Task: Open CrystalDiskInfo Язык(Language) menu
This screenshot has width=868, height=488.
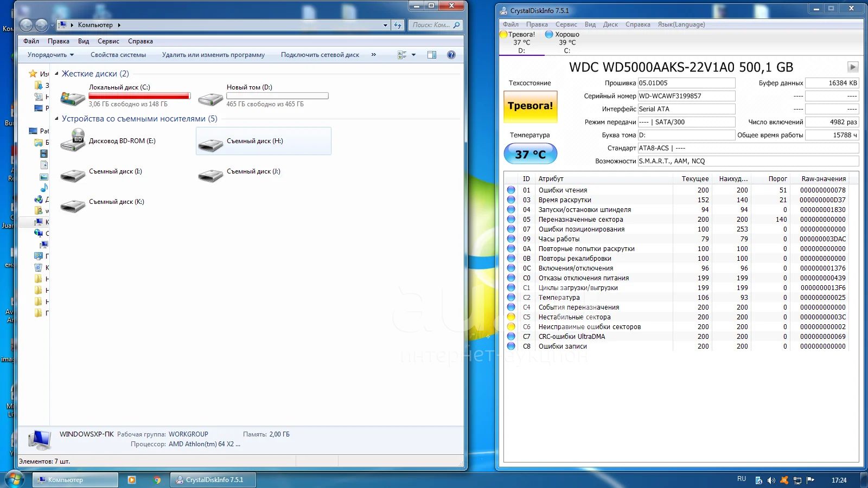Action: click(681, 24)
